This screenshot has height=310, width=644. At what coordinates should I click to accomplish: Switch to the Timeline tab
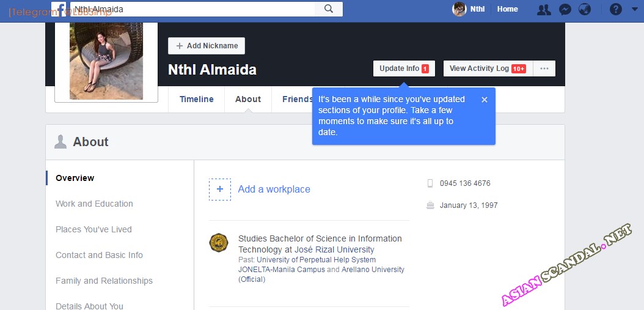197,99
